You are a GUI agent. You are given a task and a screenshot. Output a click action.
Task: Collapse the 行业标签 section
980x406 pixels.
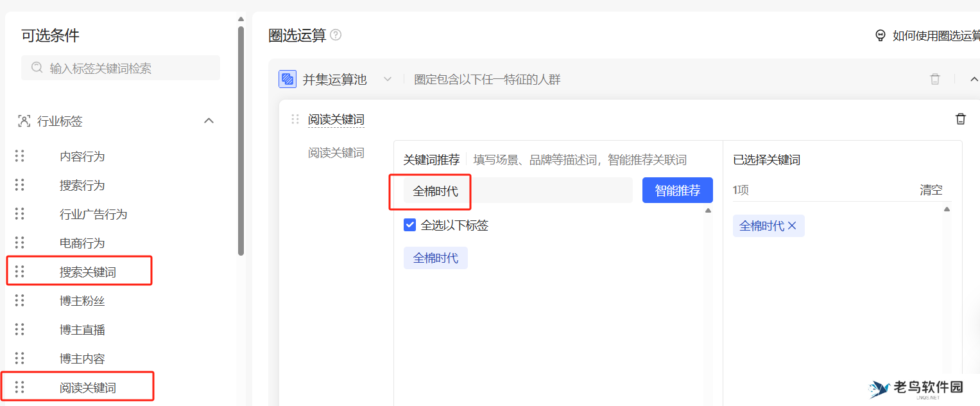coord(209,120)
